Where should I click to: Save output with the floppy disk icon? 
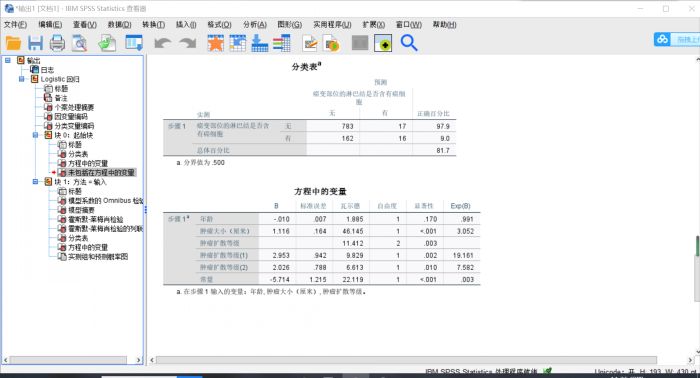pos(35,43)
